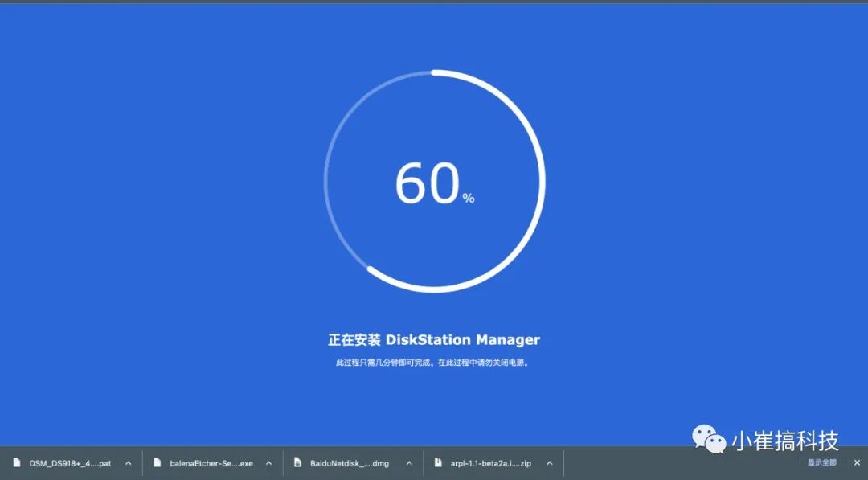Open the DSM_DS918+_4....pat download
The image size is (868, 480).
pyautogui.click(x=70, y=463)
